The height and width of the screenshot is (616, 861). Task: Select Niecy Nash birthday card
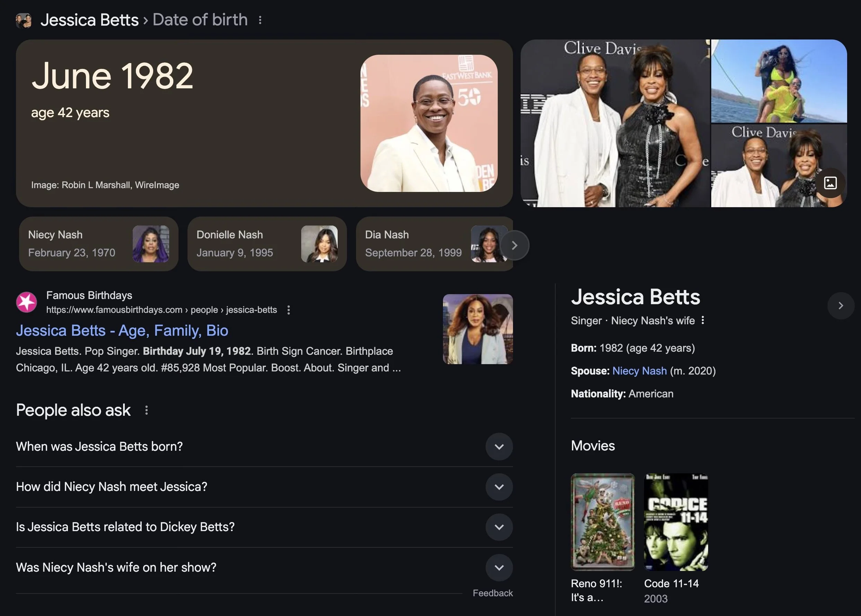[98, 244]
